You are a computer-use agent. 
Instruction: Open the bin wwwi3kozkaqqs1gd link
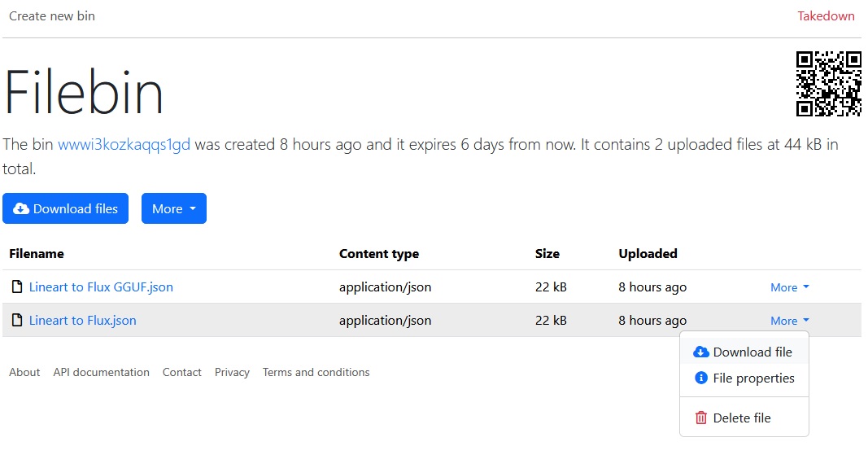point(124,145)
